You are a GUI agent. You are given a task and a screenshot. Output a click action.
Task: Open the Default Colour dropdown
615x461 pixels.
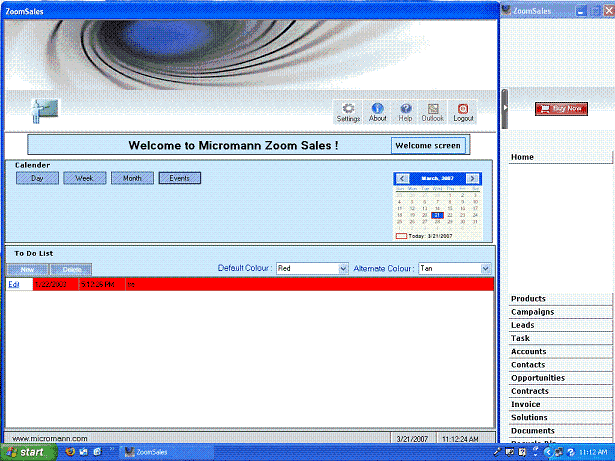coord(343,269)
